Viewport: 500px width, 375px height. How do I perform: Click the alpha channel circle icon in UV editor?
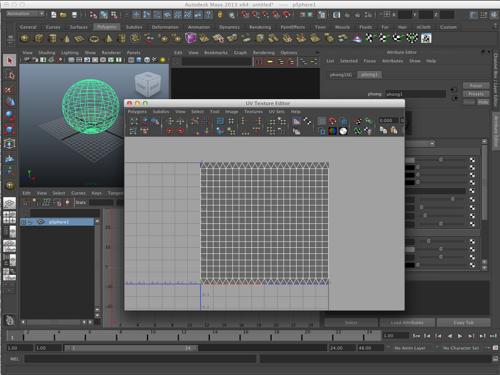[343, 131]
